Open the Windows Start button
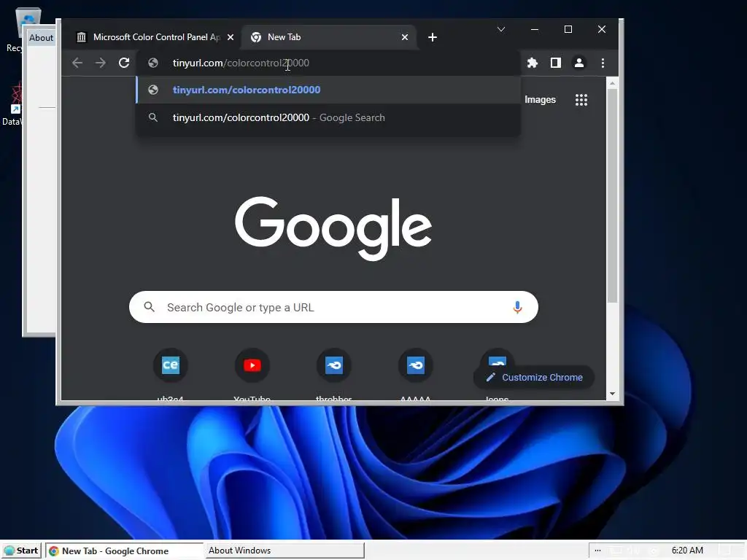Image resolution: width=747 pixels, height=560 pixels. pyautogui.click(x=21, y=551)
